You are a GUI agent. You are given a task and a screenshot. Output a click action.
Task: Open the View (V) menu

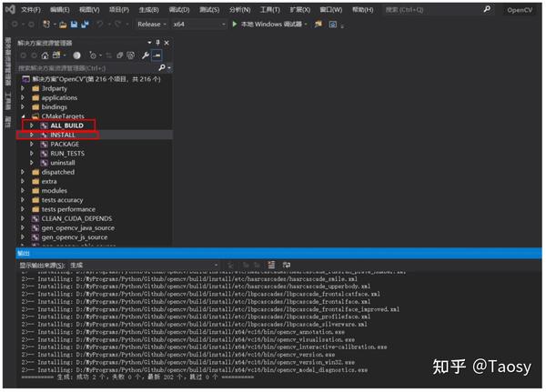89,9
